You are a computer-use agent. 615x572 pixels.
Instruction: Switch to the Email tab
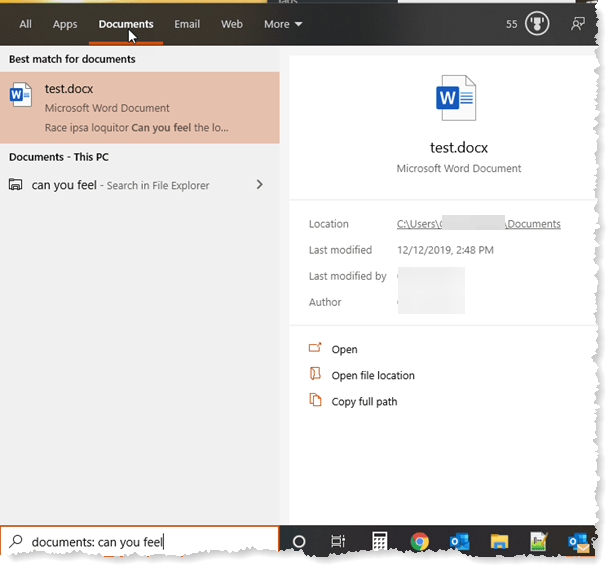tap(187, 24)
